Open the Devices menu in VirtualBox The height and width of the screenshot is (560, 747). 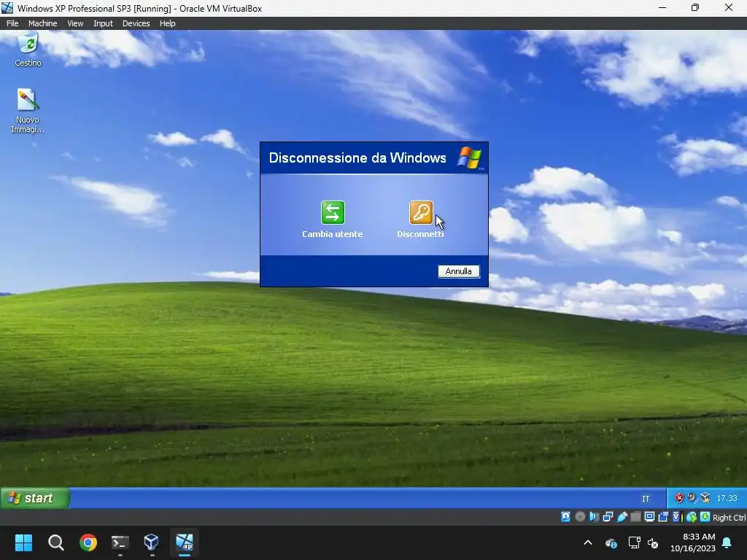coord(136,23)
